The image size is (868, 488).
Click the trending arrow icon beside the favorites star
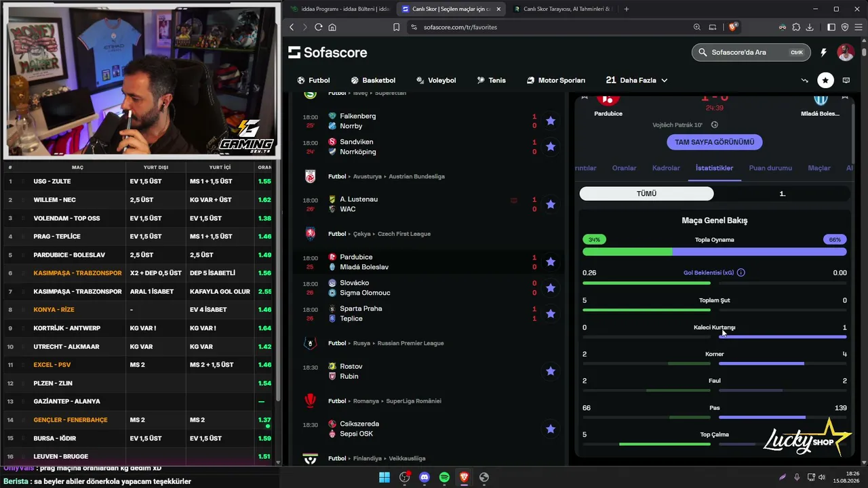tap(805, 80)
